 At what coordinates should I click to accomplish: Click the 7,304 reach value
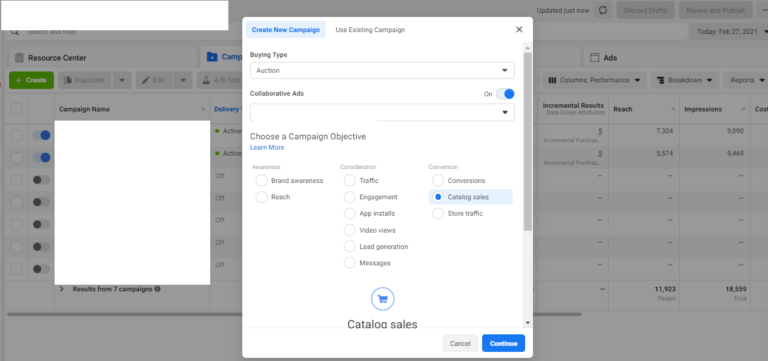coord(666,131)
